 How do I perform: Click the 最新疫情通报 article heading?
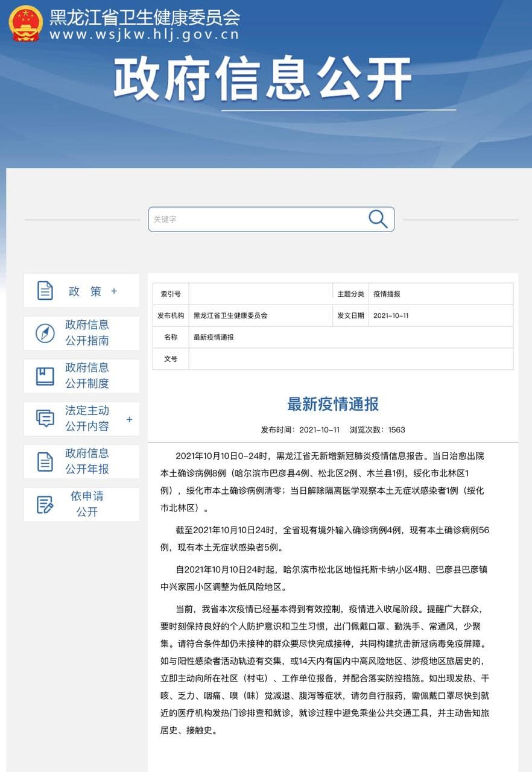(333, 404)
